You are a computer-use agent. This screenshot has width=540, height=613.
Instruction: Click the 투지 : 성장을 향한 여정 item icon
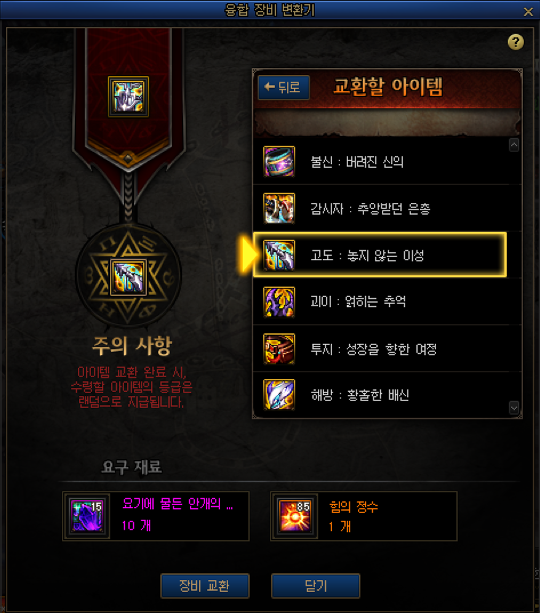[x=279, y=348]
